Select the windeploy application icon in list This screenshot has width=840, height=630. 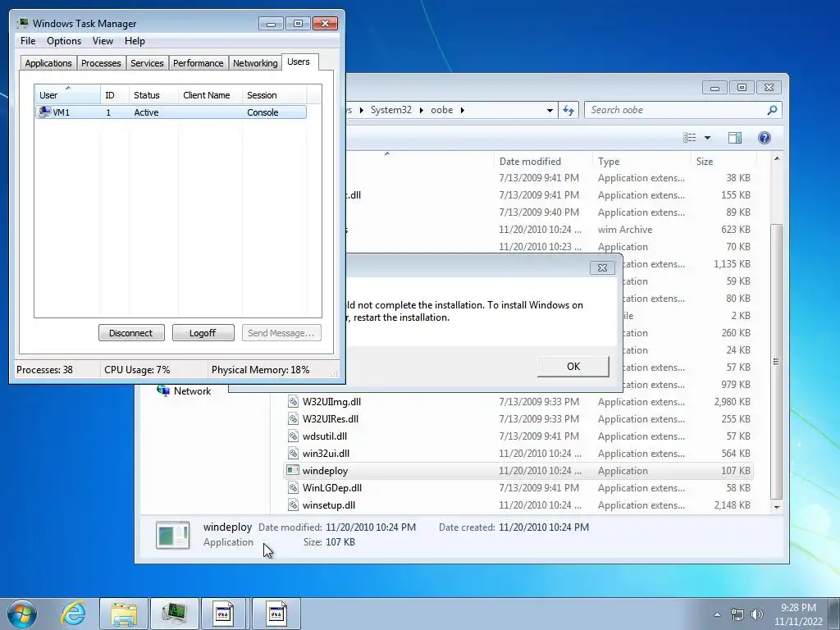click(293, 470)
